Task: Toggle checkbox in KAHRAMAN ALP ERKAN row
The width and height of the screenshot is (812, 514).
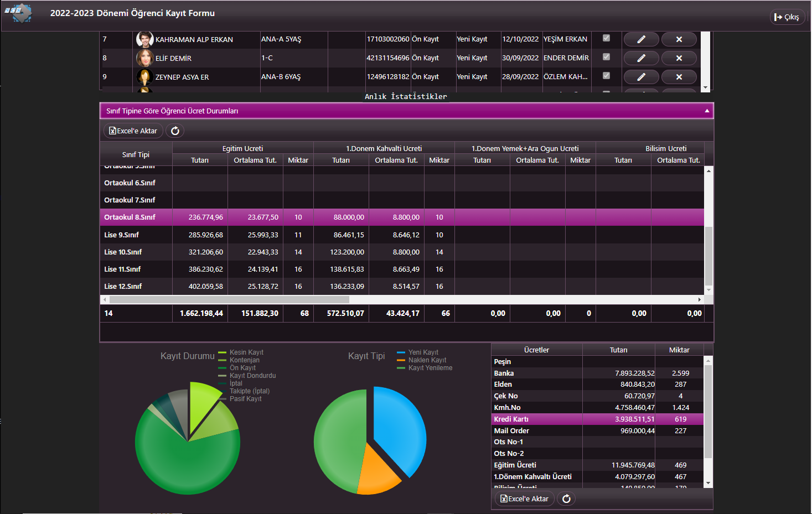Action: pos(606,38)
